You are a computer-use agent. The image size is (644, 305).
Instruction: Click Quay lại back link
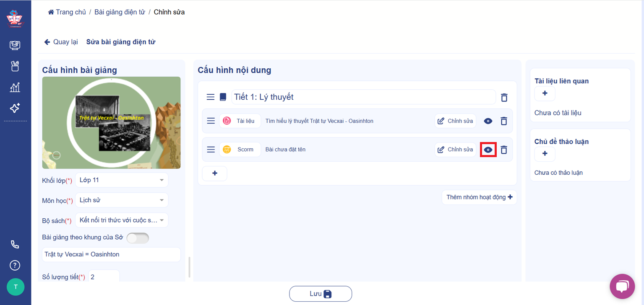tap(61, 42)
